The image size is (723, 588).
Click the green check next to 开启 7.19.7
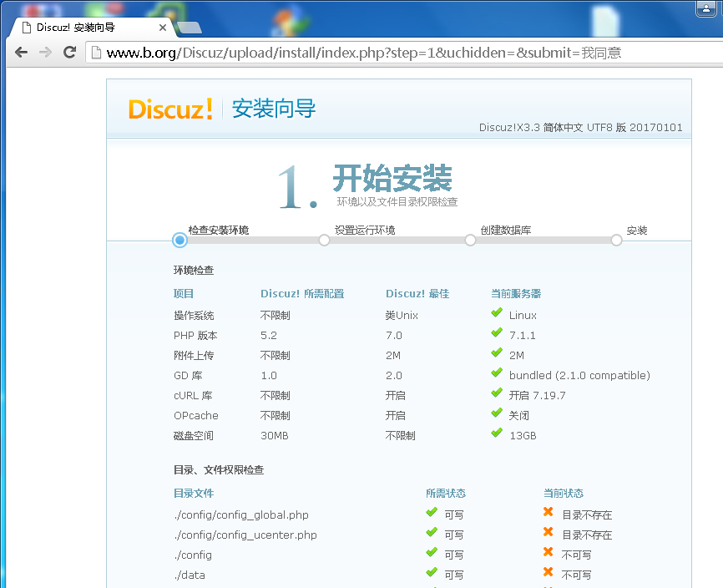(x=497, y=393)
